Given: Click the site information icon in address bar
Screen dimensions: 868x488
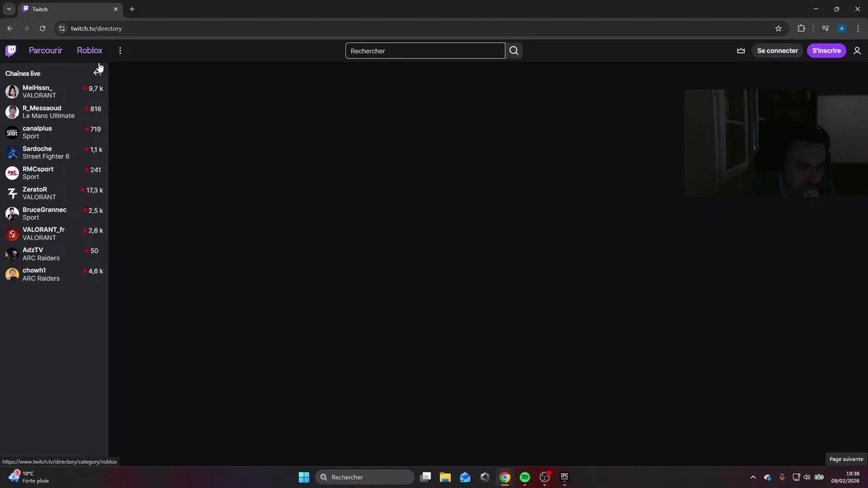Looking at the screenshot, I should 62,28.
